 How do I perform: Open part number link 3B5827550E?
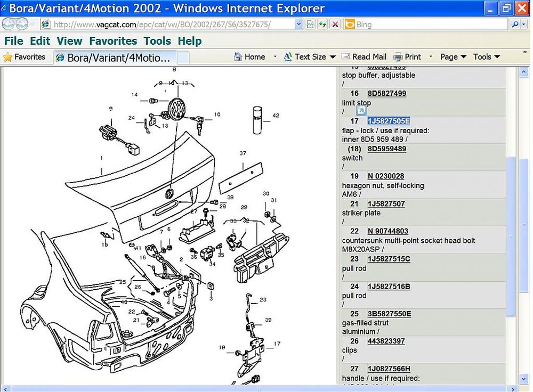click(389, 314)
